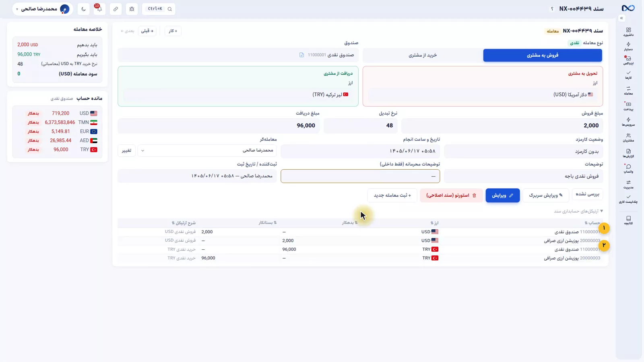Copy the link with the chain icon
Image resolution: width=644 pixels, height=362 pixels.
pos(116,9)
